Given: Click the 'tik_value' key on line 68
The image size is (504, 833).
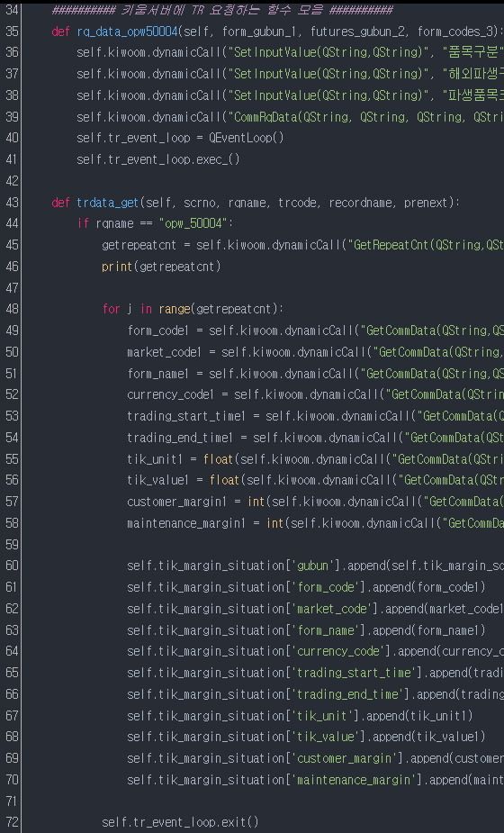Looking at the screenshot, I should (x=326, y=737).
